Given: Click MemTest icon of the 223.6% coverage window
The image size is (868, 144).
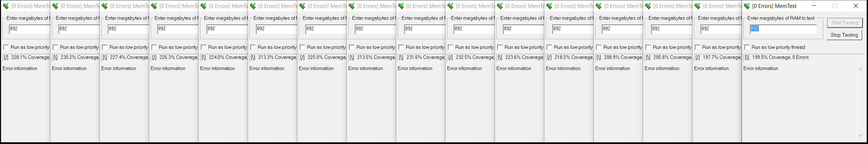Looking at the screenshot, I should click(500, 6).
